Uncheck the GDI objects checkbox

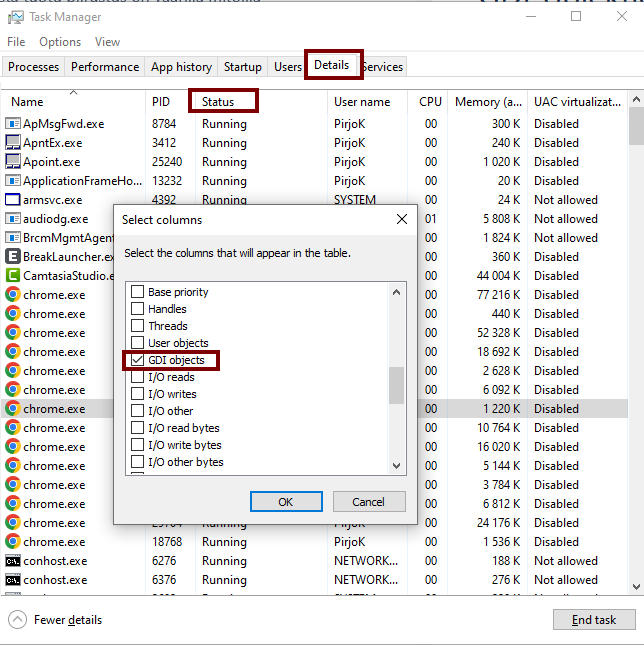click(x=138, y=360)
